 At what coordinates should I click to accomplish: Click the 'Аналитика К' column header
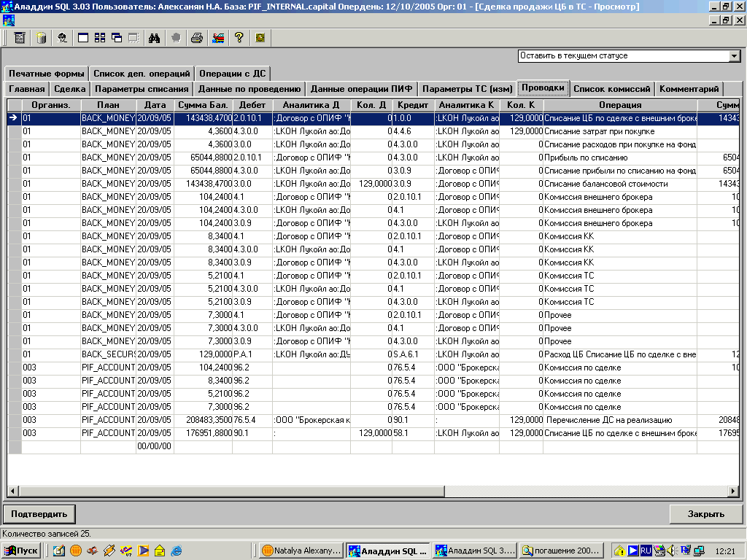pos(467,105)
